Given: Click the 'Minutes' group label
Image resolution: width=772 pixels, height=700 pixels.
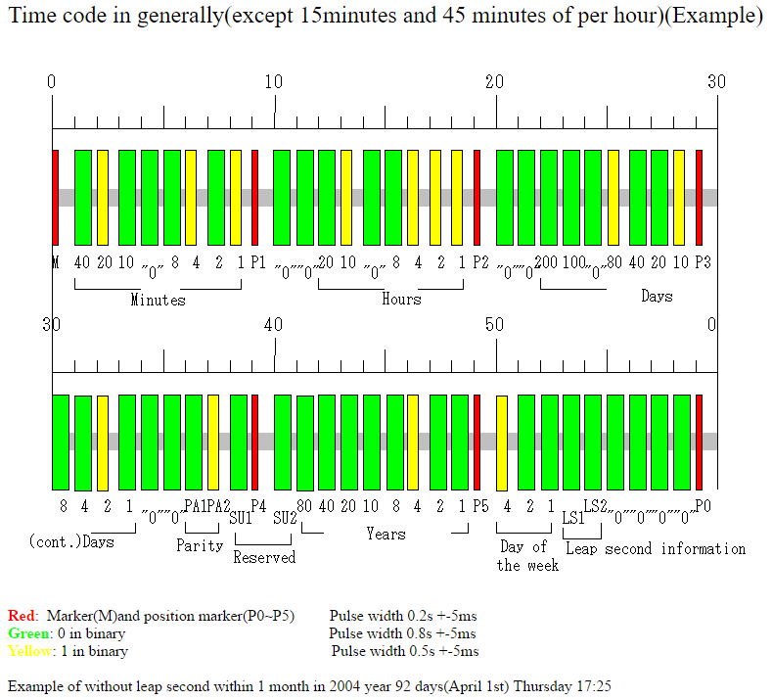Looking at the screenshot, I should pyautogui.click(x=159, y=300).
